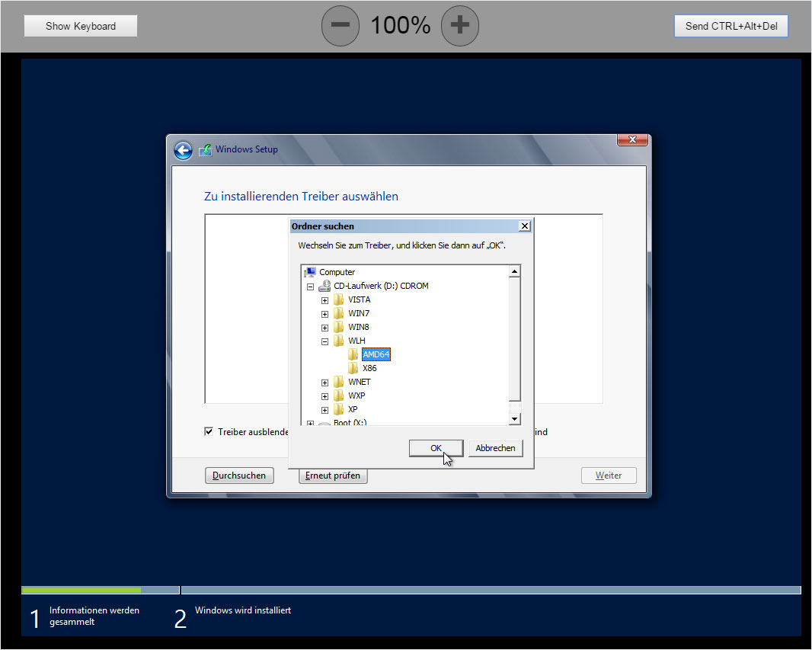Image resolution: width=812 pixels, height=650 pixels.
Task: Click the Erneut prüfen button
Action: click(x=333, y=475)
